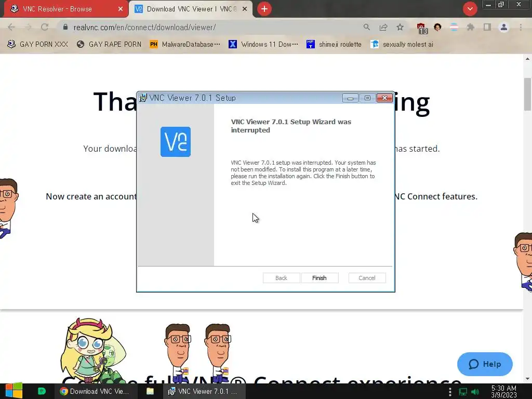532x399 pixels.
Task: Expand hidden tray icons via three dots
Action: (x=450, y=392)
